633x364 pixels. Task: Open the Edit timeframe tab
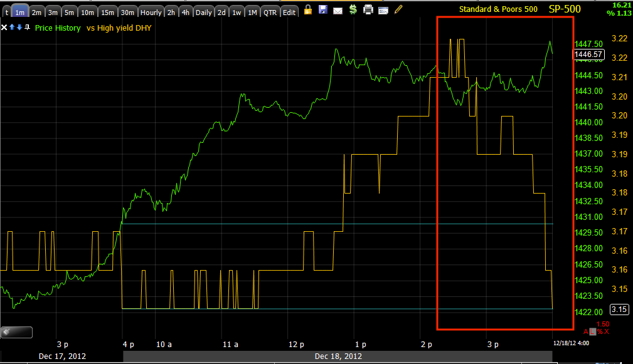click(289, 13)
